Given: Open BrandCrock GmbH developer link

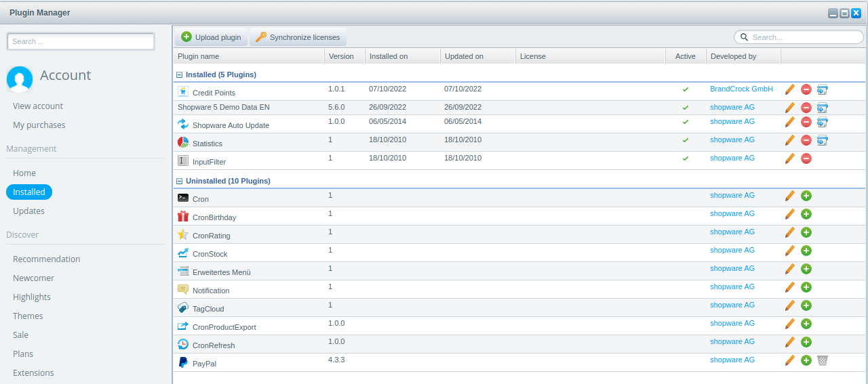Looking at the screenshot, I should [x=742, y=89].
